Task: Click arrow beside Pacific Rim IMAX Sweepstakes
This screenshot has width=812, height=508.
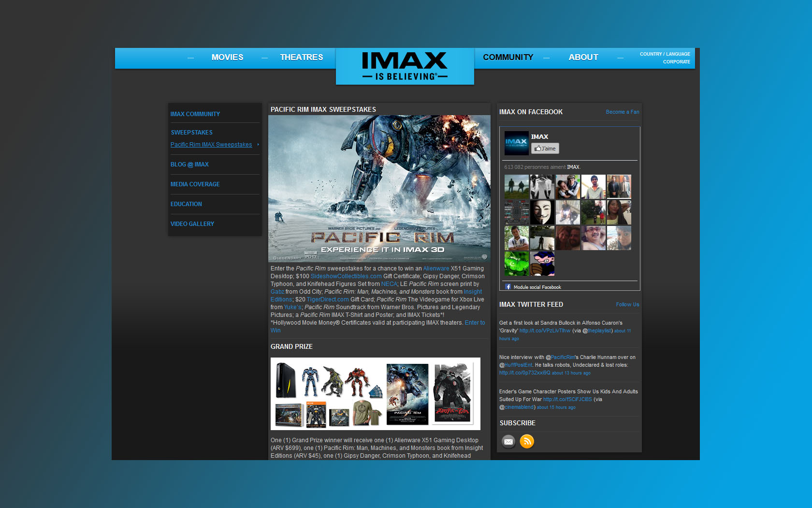Action: (258, 144)
